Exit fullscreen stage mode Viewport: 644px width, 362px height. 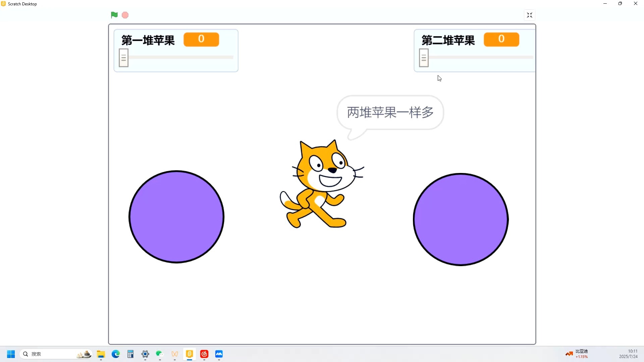pyautogui.click(x=530, y=15)
